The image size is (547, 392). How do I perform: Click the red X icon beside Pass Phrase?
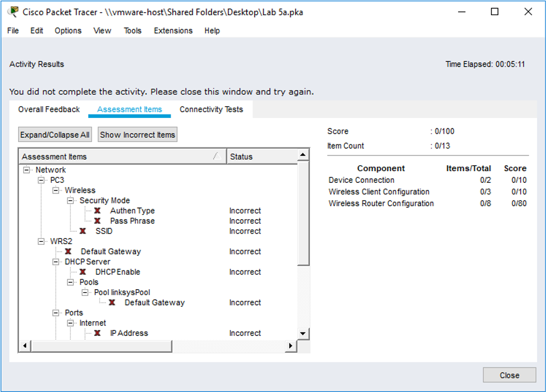(97, 221)
